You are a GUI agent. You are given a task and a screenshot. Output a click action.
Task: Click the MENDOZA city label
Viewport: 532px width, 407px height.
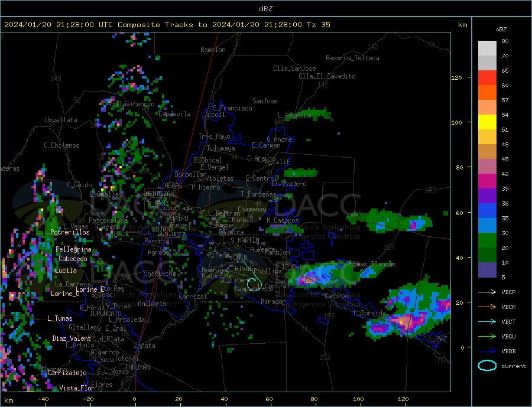pyautogui.click(x=158, y=194)
